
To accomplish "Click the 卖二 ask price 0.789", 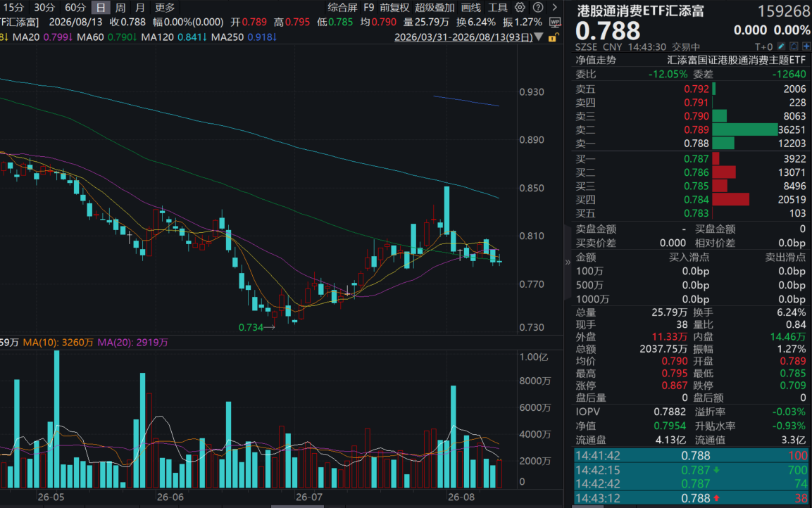I will [696, 130].
